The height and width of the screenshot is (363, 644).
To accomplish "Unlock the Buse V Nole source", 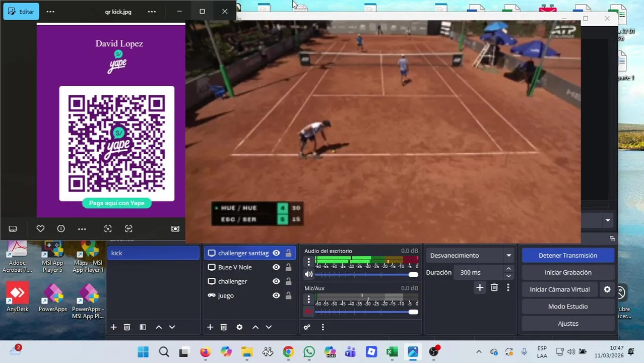I will (x=288, y=267).
